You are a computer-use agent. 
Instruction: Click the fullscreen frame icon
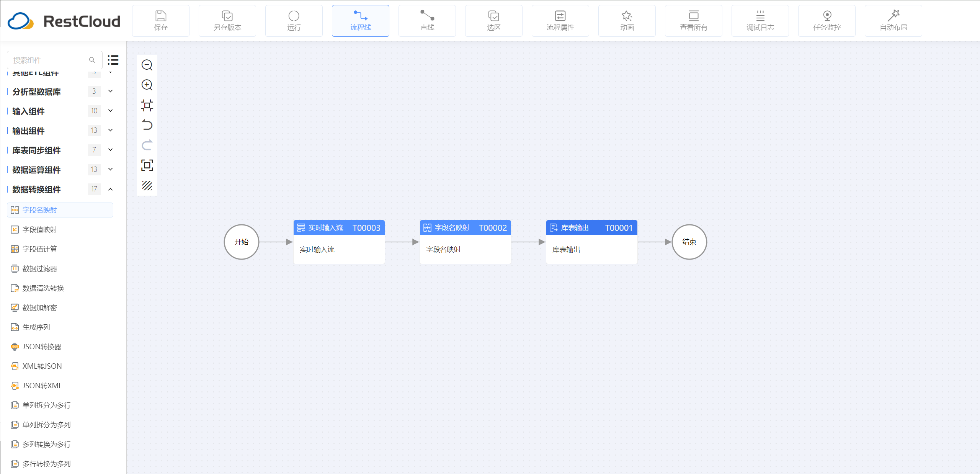point(147,165)
